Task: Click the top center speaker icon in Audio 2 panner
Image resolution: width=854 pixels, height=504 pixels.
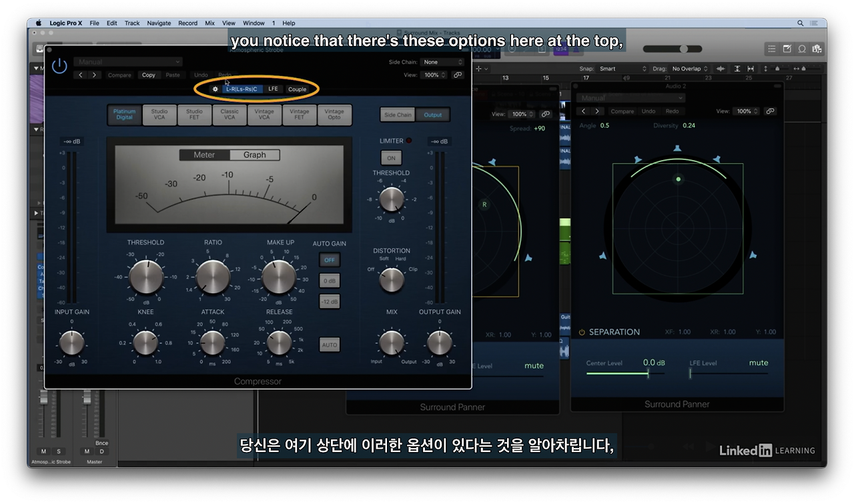Action: click(x=677, y=148)
